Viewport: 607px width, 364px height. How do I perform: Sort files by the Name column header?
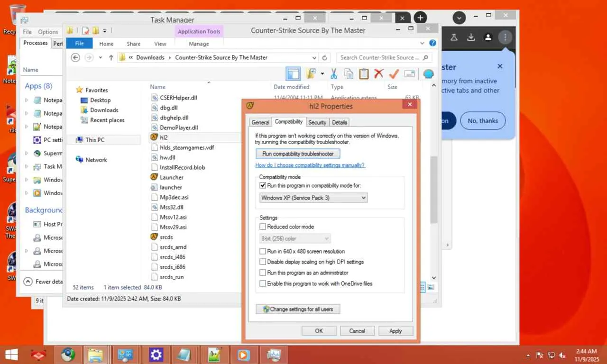[x=157, y=87]
